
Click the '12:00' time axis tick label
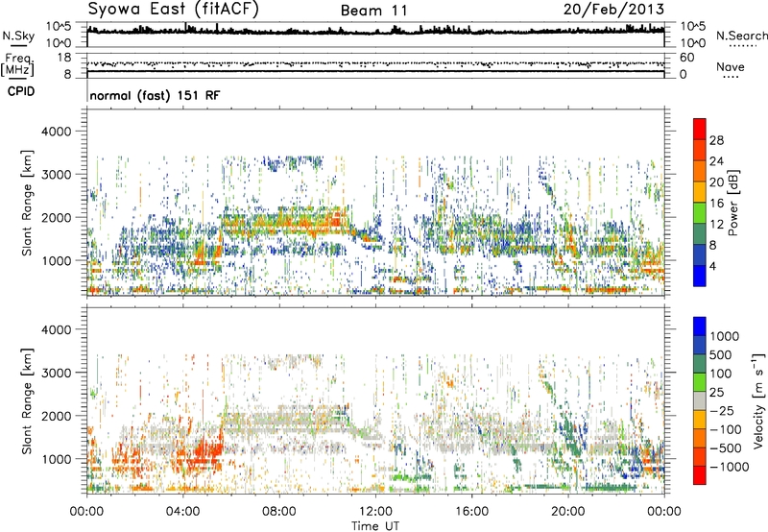(x=375, y=512)
